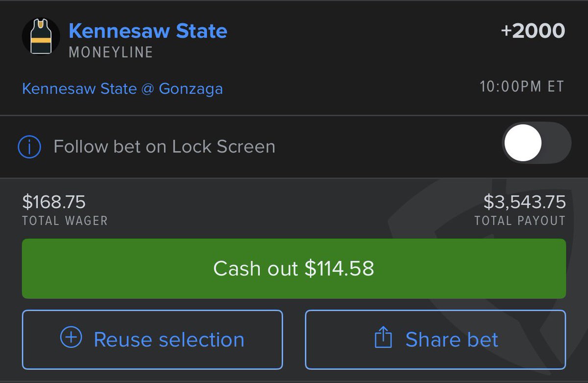Tap the $168.75 total wager amount
This screenshot has height=383, width=588.
(54, 202)
